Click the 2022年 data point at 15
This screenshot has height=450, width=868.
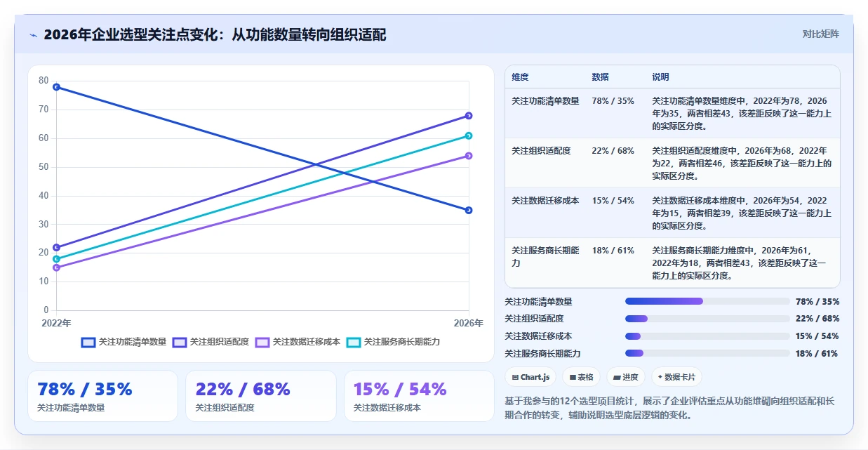coord(56,267)
